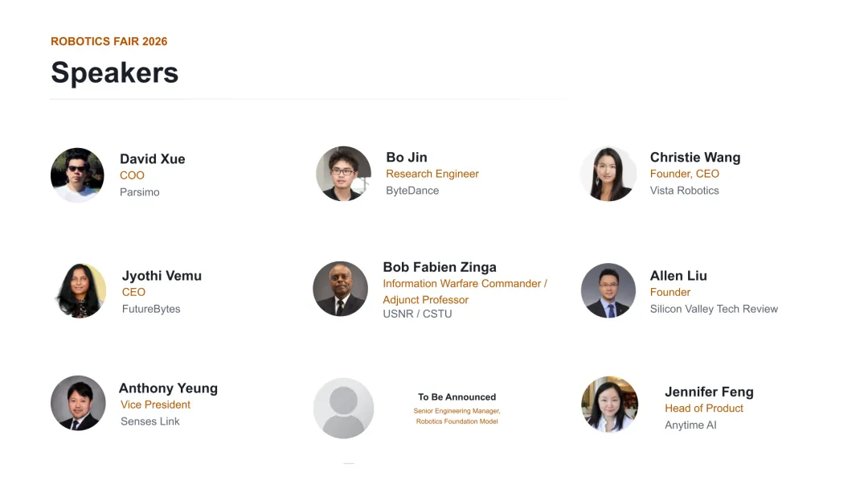Viewport: 868px width, 489px height.
Task: Click the ROBOTICS FAIR 2026 label
Action: pos(109,42)
